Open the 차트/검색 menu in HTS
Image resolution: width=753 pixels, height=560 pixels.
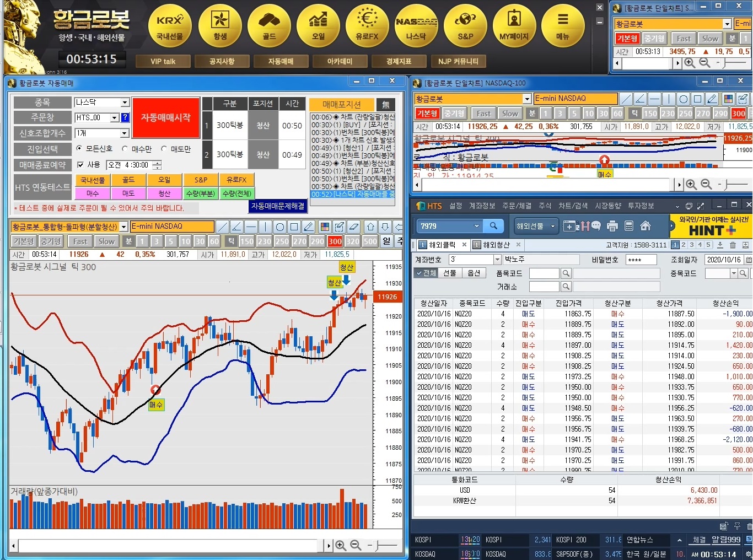[x=573, y=206]
